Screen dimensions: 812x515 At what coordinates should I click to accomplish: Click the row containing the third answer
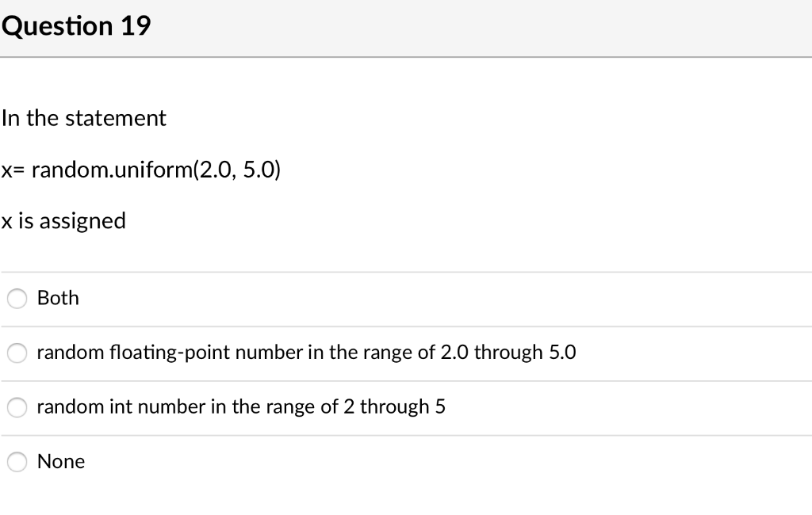pyautogui.click(x=396, y=406)
